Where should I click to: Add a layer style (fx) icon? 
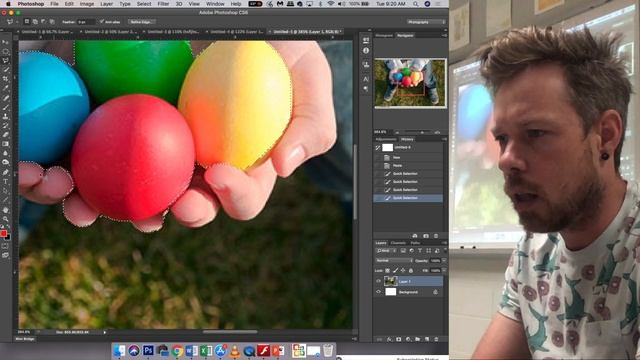coord(389,339)
